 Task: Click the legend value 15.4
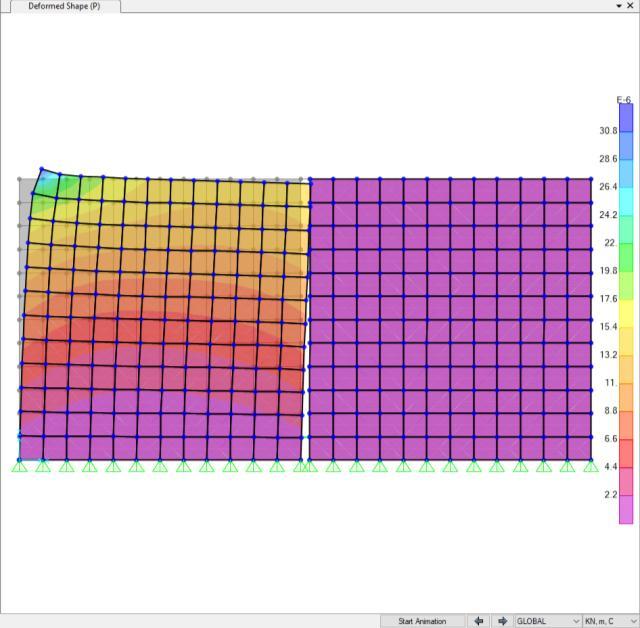608,327
